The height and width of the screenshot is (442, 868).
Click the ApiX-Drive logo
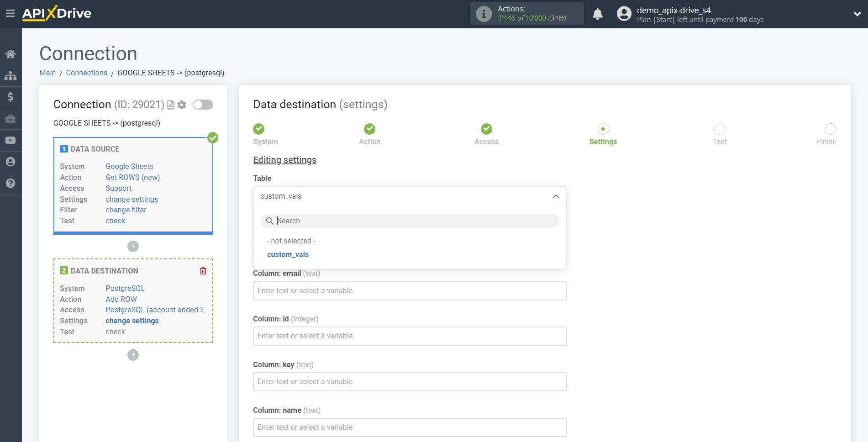[x=57, y=13]
